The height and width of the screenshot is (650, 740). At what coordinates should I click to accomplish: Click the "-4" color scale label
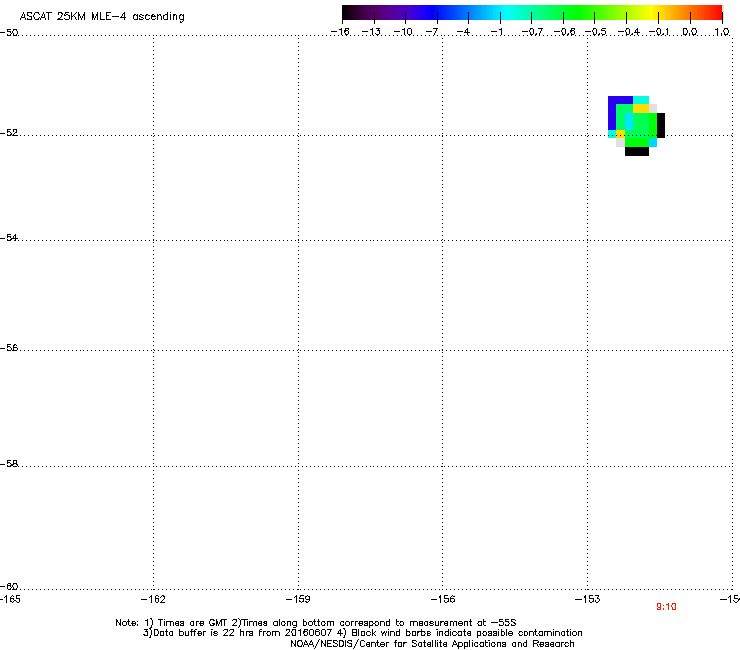pos(463,32)
